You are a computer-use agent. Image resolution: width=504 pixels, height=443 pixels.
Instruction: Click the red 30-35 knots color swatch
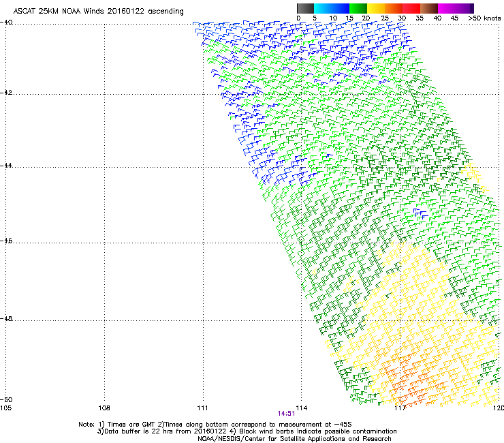[x=411, y=8]
